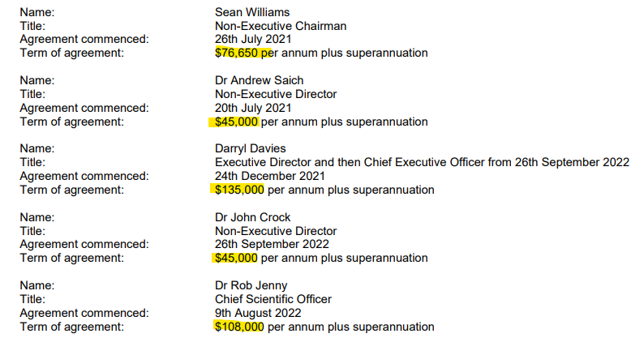Screen dimensions: 644x338
Task: Click the highlighted $76,650 amount
Action: click(236, 53)
